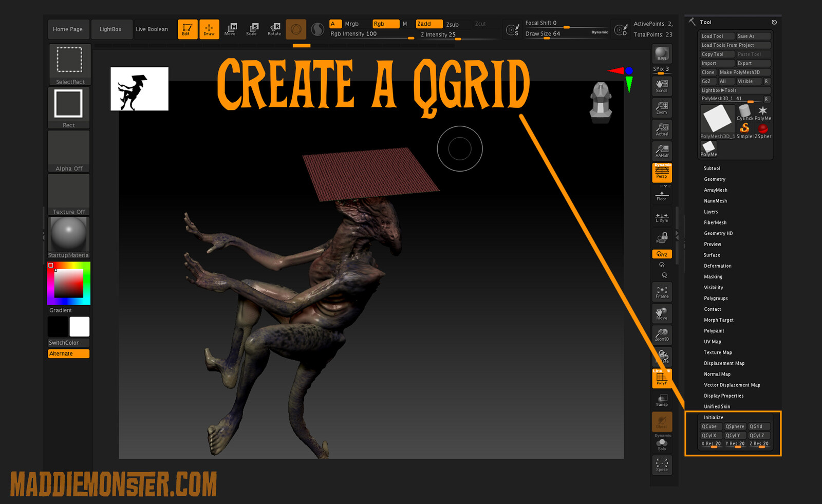Viewport: 822px width, 504px height.
Task: Toggle the M material channel button
Action: click(405, 24)
